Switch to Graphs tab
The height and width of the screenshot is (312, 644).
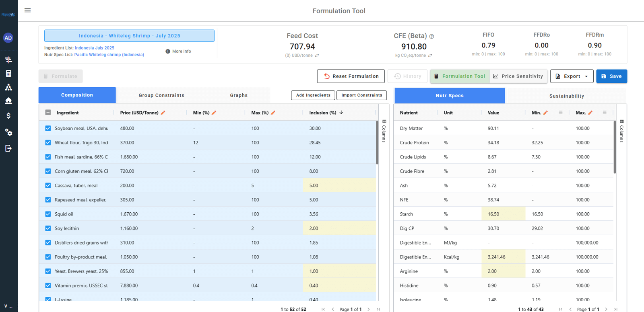pyautogui.click(x=239, y=95)
